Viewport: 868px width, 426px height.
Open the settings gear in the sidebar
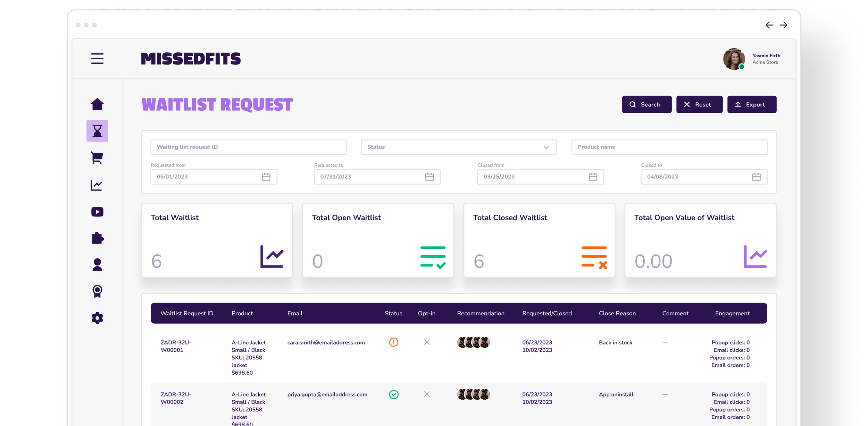(x=97, y=318)
